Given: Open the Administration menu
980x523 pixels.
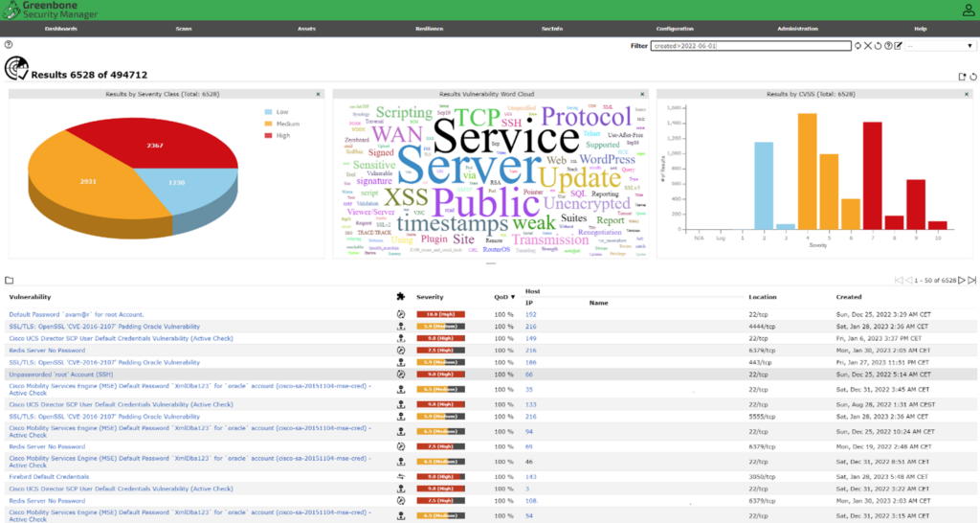Looking at the screenshot, I should tap(797, 29).
